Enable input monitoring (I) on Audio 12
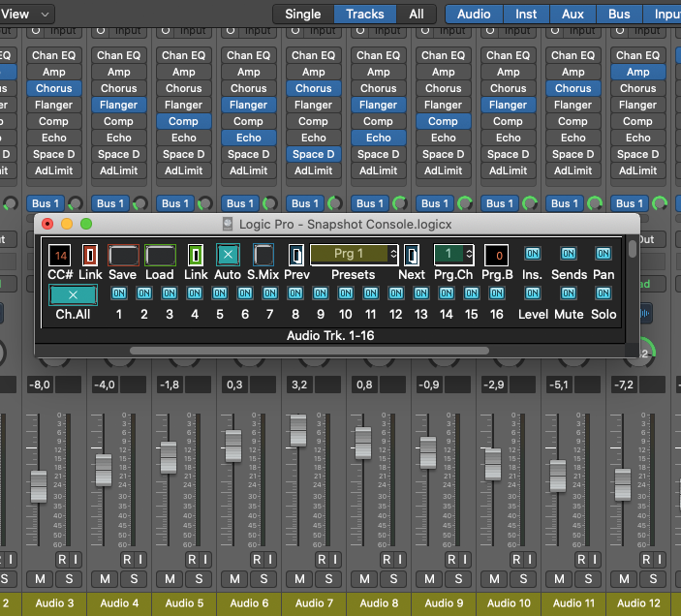 click(660, 560)
